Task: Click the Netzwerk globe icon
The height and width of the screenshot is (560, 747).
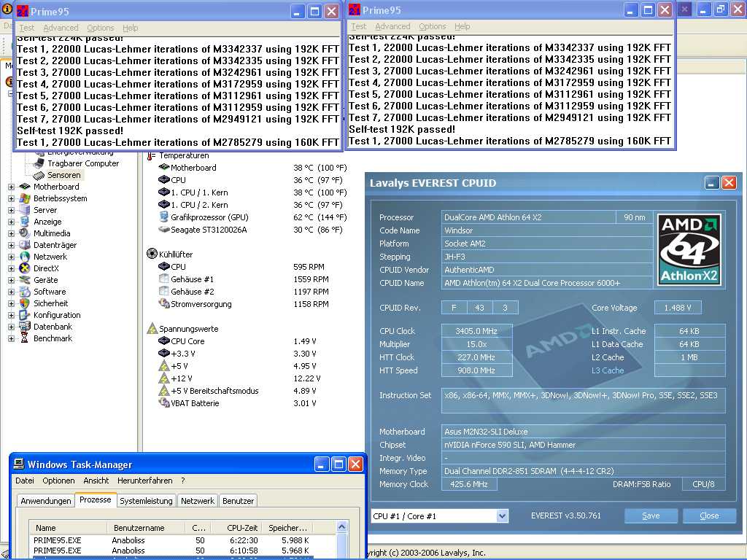Action: tap(24, 257)
